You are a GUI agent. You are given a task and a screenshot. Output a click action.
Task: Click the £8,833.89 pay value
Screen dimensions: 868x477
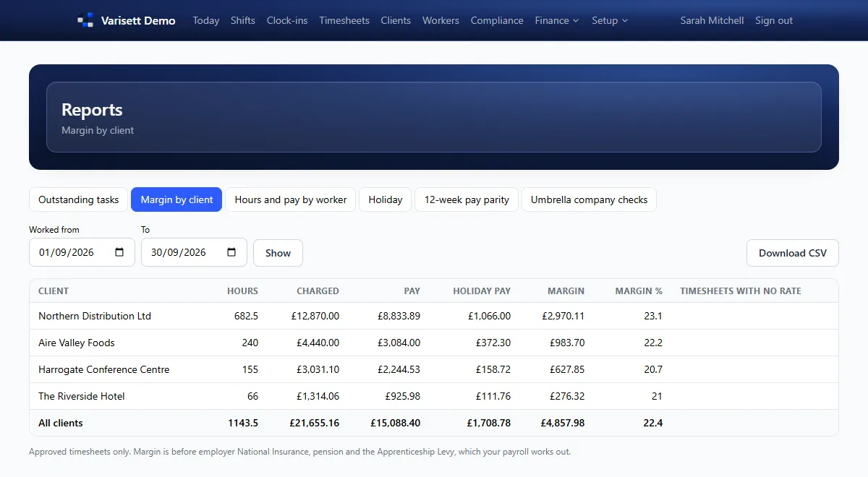399,316
